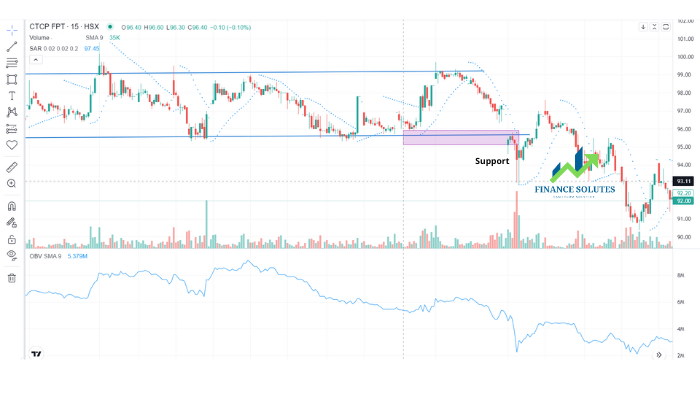
Task: Collapse the indicator legend chevron
Action: [x=36, y=59]
